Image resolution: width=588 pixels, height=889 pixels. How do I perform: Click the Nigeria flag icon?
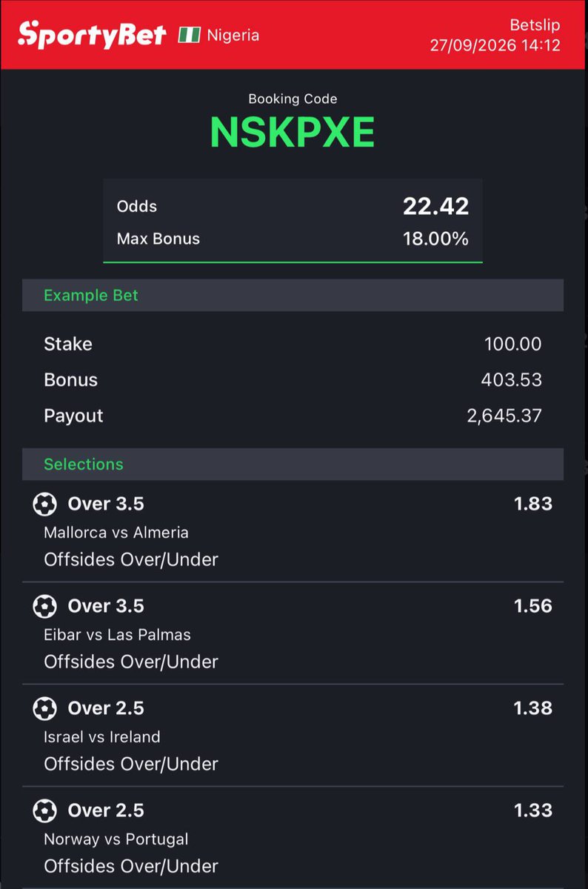190,35
